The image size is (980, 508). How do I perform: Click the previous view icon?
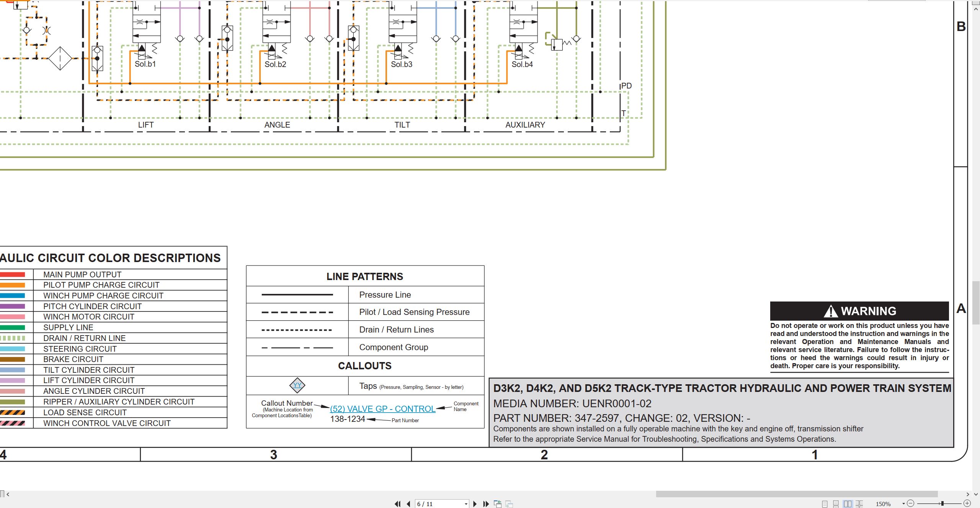498,504
